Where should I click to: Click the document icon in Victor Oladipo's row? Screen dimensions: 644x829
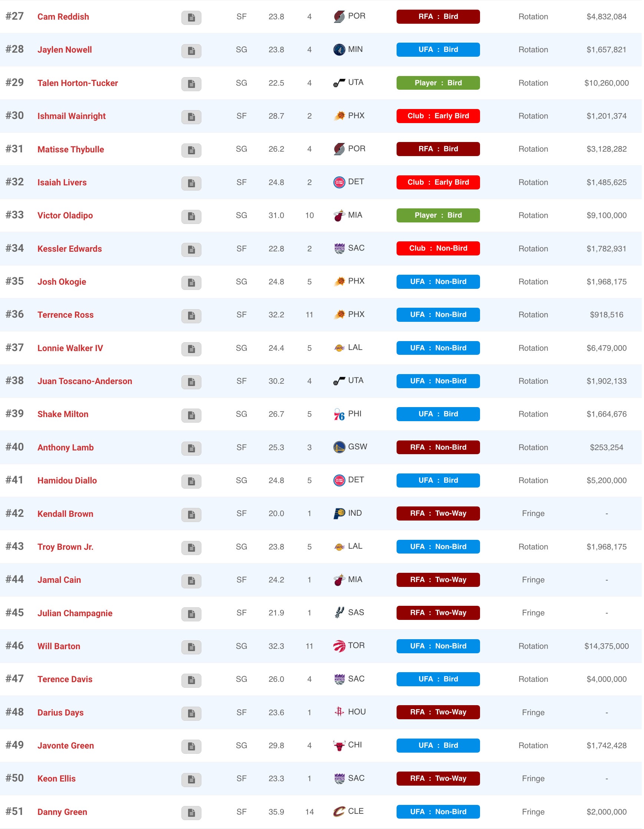191,217
